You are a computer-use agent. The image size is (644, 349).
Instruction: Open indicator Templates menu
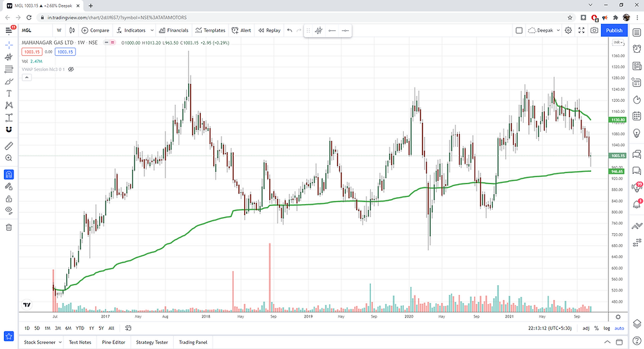(x=211, y=30)
